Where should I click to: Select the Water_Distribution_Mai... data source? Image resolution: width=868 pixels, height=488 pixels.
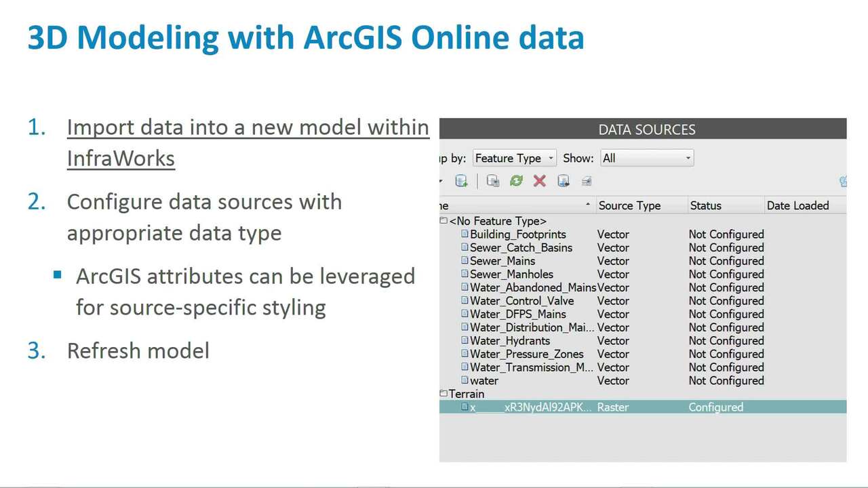(532, 327)
